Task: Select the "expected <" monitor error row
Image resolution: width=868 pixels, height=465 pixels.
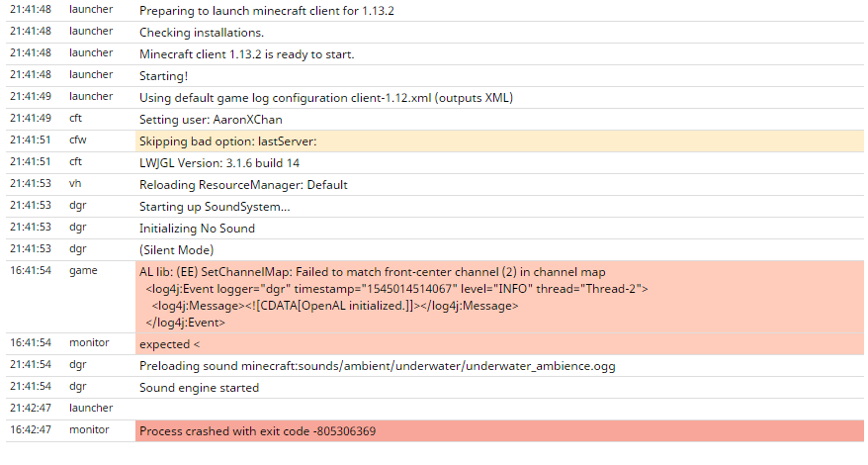Action: click(169, 343)
